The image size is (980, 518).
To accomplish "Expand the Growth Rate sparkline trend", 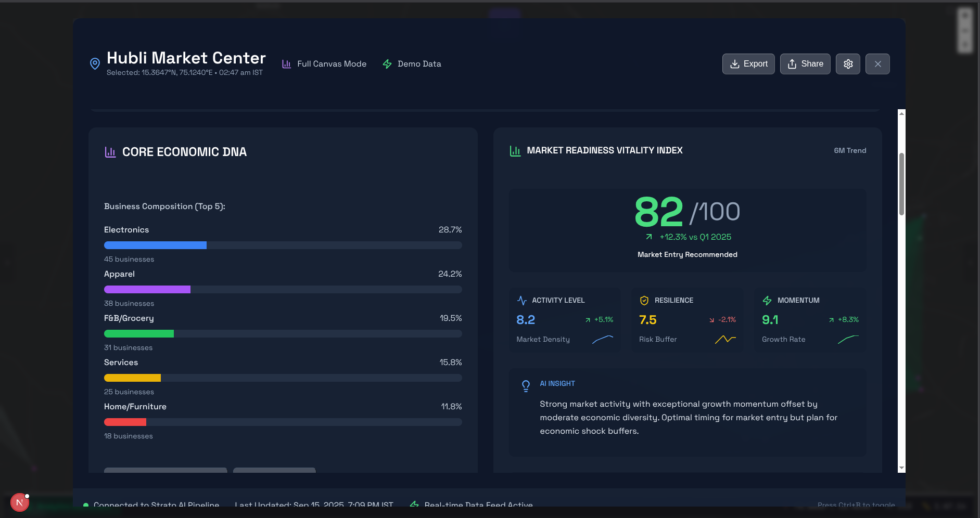I will pyautogui.click(x=848, y=339).
